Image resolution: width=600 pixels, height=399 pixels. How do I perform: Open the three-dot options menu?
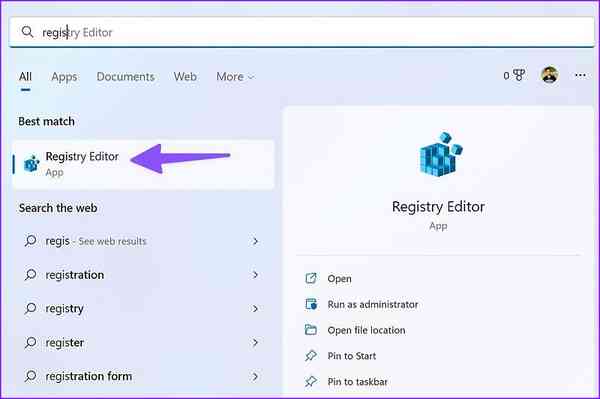coord(580,75)
